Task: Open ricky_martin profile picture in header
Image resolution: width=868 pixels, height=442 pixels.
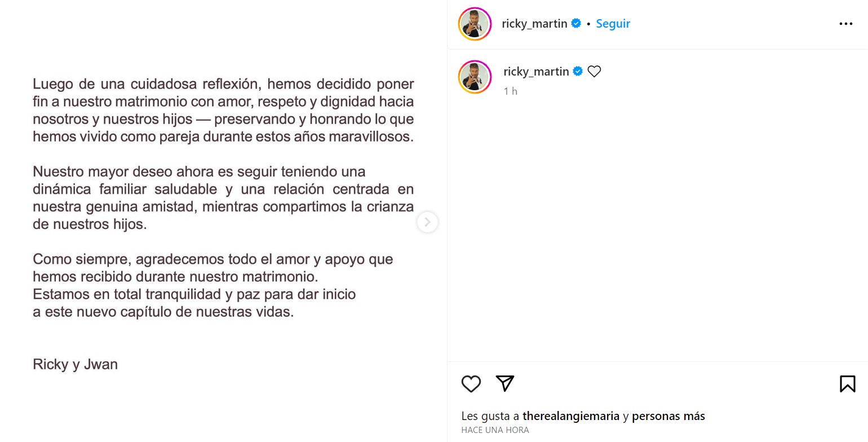Action: click(x=475, y=24)
